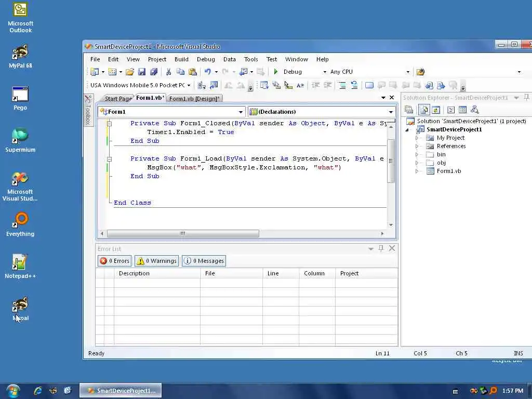Image resolution: width=532 pixels, height=399 pixels.
Task: Cut selection with the scissors icon
Action: (x=168, y=72)
